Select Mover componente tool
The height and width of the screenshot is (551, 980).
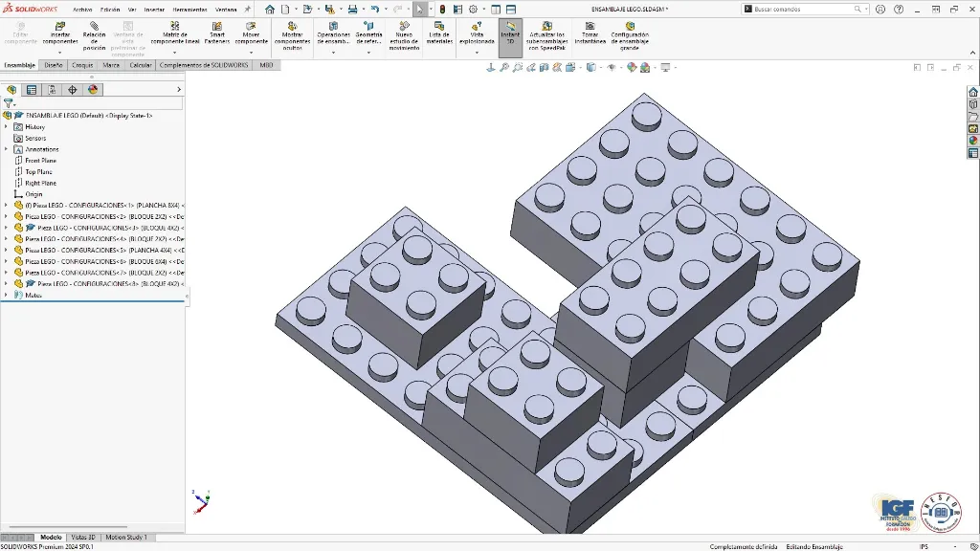click(252, 33)
